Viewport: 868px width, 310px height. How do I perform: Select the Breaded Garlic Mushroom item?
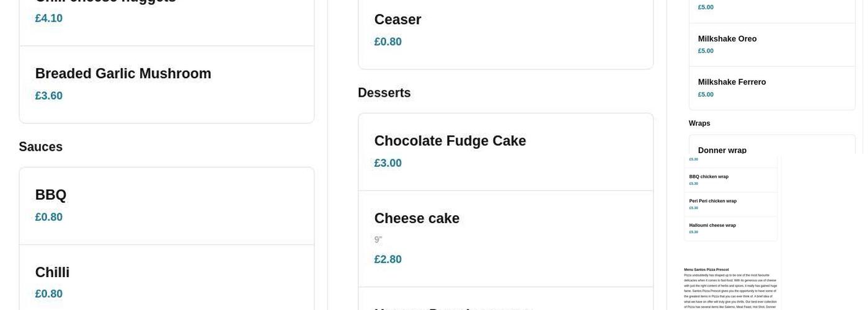click(123, 74)
